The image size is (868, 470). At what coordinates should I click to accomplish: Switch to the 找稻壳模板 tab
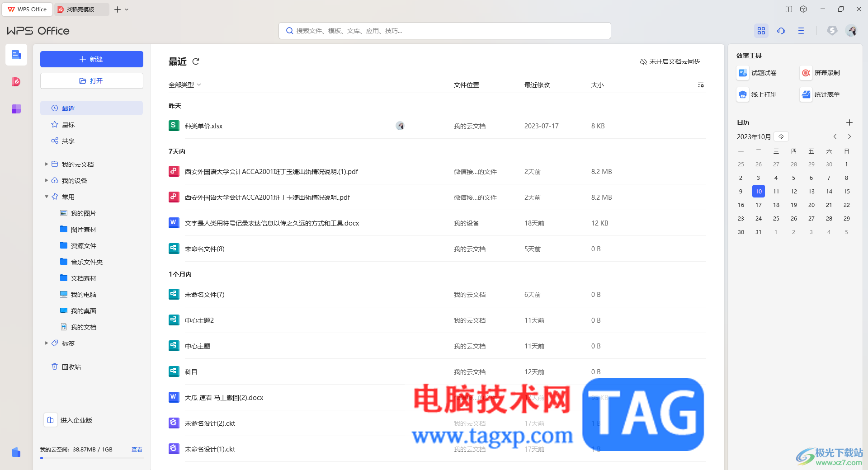[x=81, y=9]
